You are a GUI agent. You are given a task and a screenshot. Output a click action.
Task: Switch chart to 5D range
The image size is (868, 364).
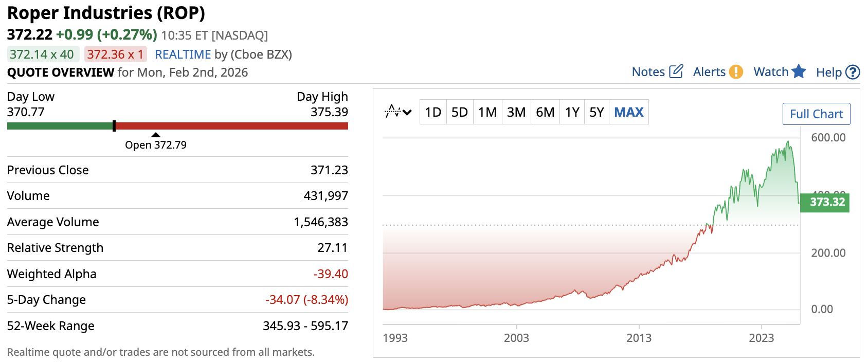click(x=460, y=112)
